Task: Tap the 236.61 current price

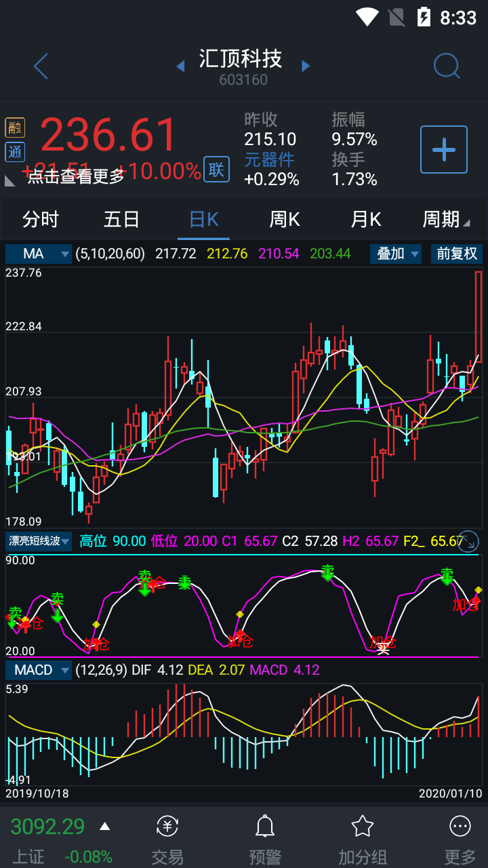Action: [x=108, y=134]
